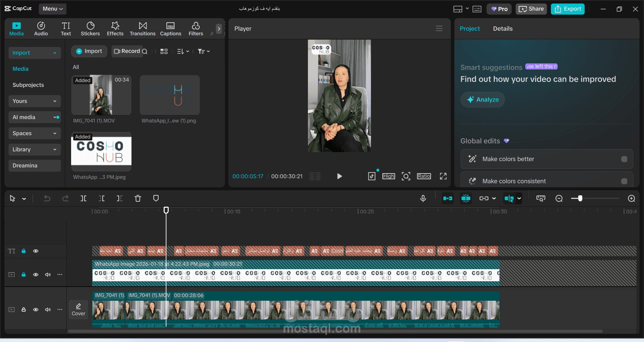Screen dimensions: 644x342
Task: Click the Cover button on the timeline
Action: pyautogui.click(x=78, y=309)
